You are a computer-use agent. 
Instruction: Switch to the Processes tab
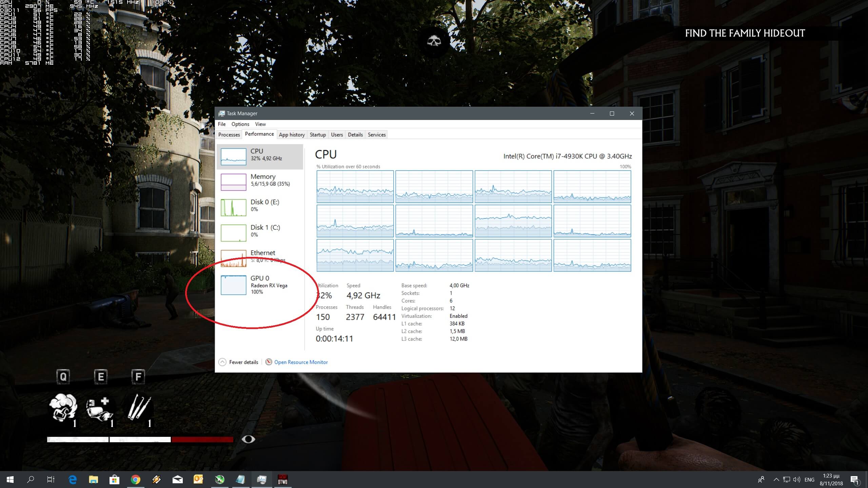pos(229,135)
